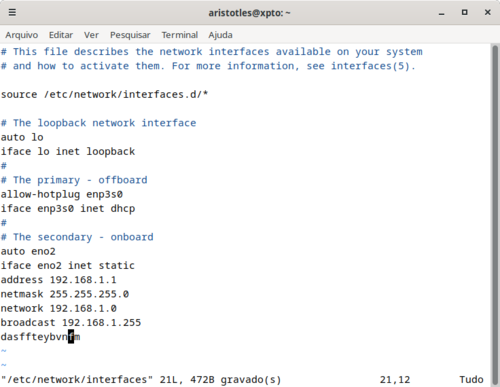Click the 'allow-hotplug enp3s0' line

point(62,194)
